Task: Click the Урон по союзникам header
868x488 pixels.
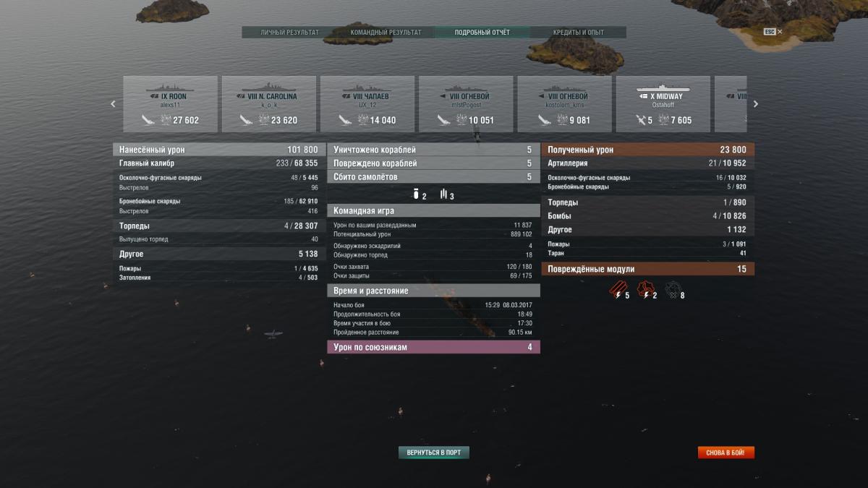Action: click(434, 347)
